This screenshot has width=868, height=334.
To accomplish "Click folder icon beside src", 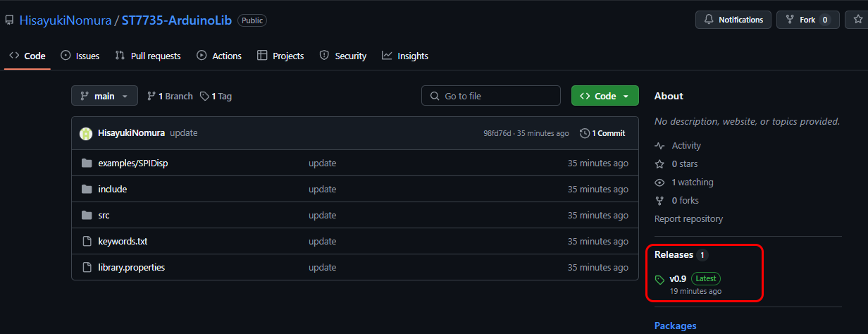I will [87, 215].
